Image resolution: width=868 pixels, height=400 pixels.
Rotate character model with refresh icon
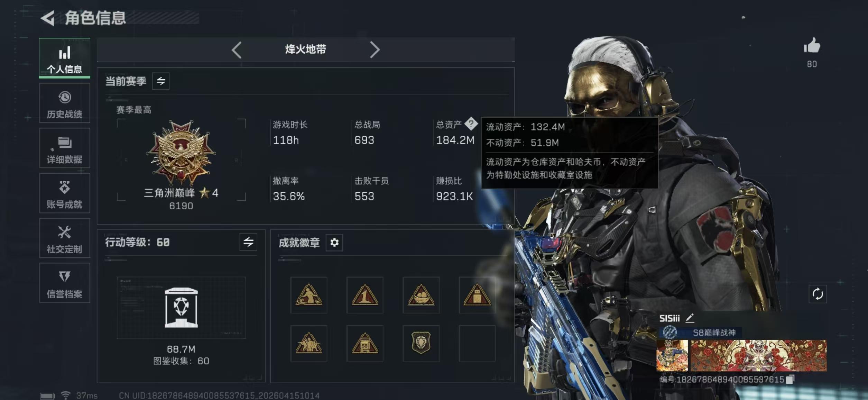coord(818,294)
